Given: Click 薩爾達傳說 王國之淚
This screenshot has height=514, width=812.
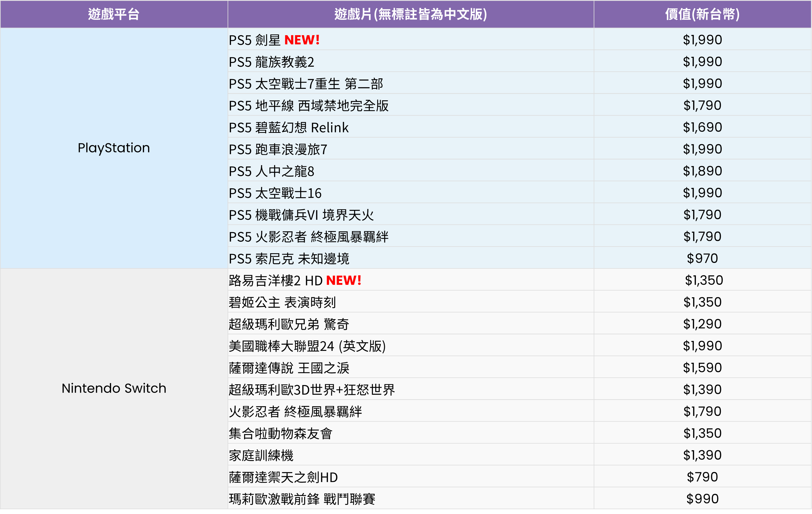Looking at the screenshot, I should 289,368.
